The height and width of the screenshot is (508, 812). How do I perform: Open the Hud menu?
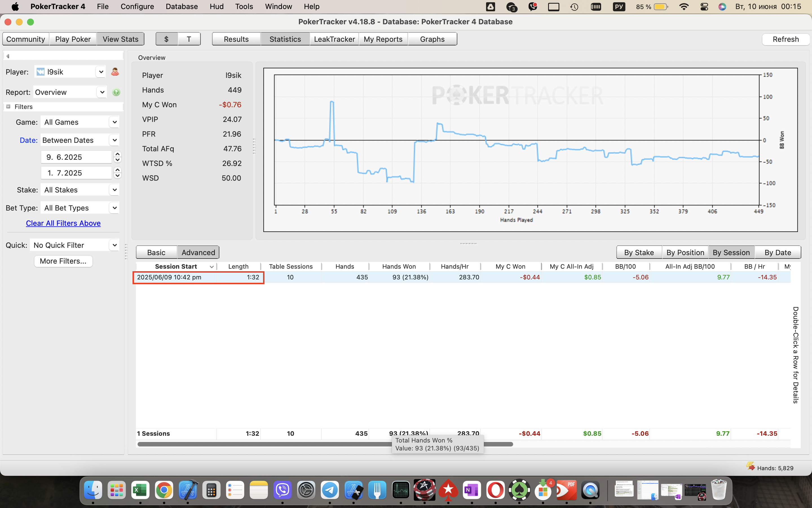pyautogui.click(x=217, y=7)
